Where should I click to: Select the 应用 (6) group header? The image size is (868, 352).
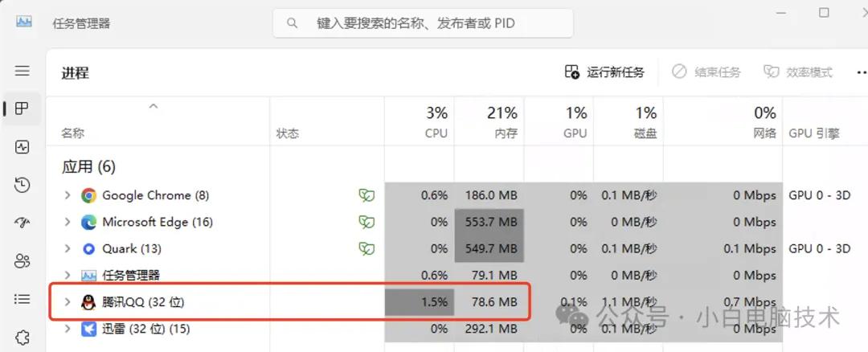tap(88, 166)
